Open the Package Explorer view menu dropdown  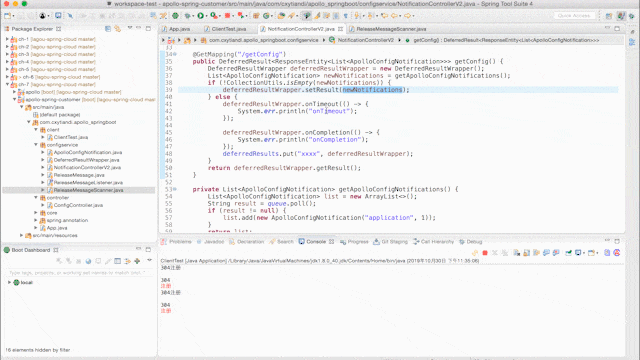[130, 28]
